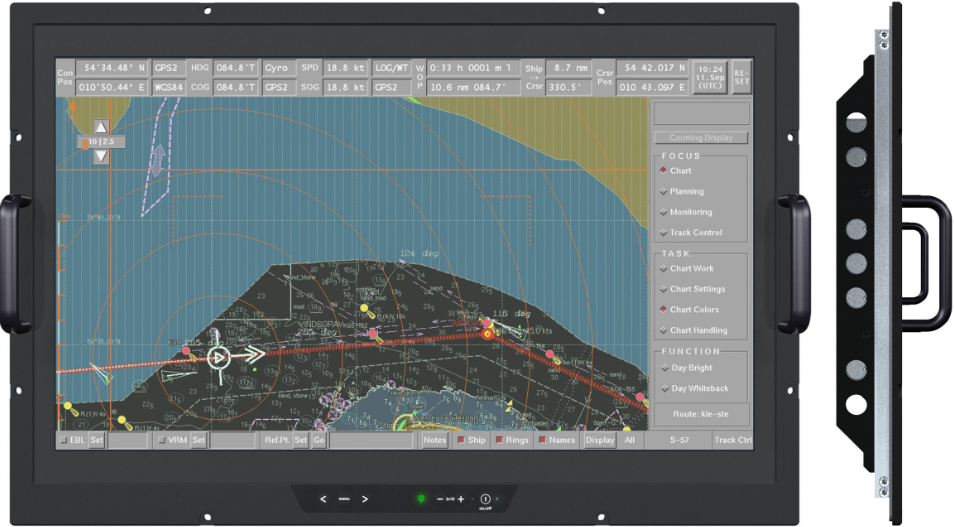The width and height of the screenshot is (954, 527).
Task: Click the 0:33 h 0001 m 1 WOP value
Action: 473,68
